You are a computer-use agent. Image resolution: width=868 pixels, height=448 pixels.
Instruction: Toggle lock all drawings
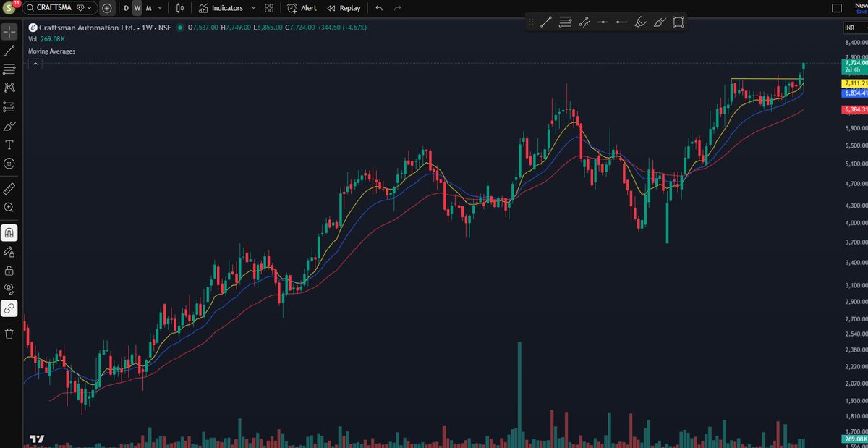9,271
